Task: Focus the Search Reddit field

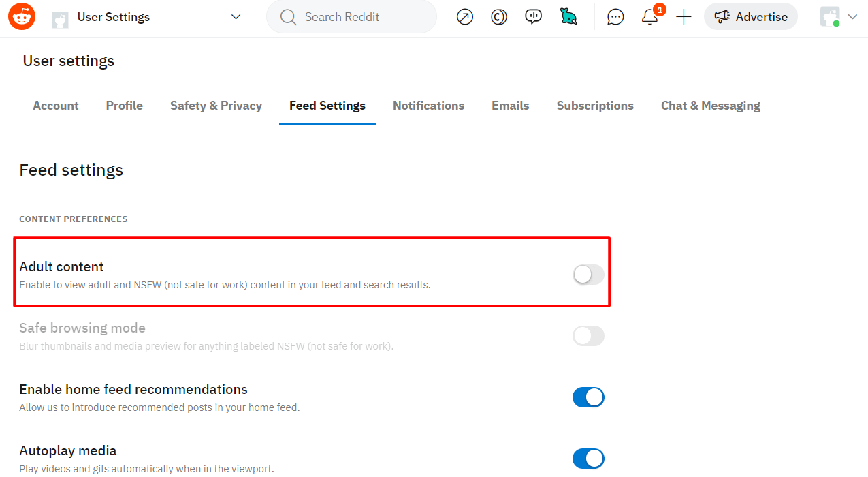Action: click(351, 17)
